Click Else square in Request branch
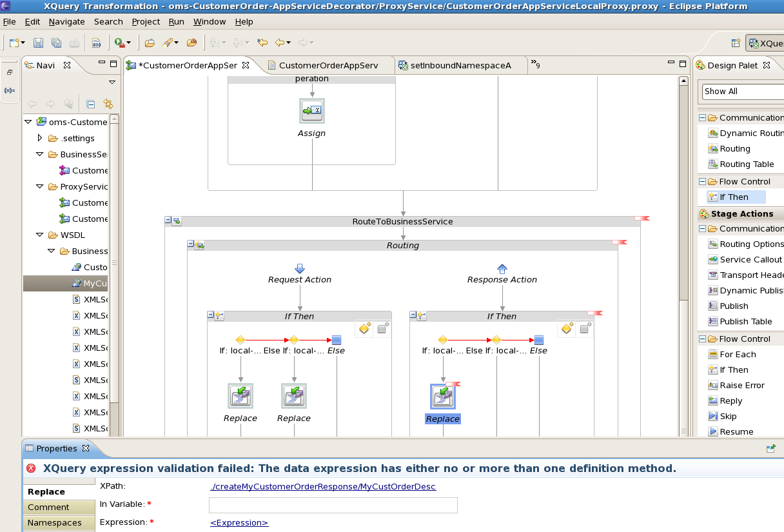This screenshot has height=532, width=784. (337, 340)
